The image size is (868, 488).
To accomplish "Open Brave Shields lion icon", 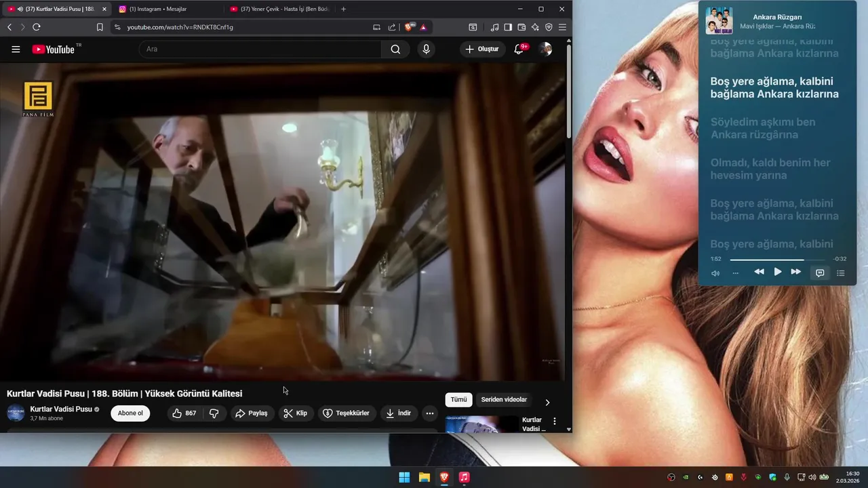I will [x=409, y=27].
